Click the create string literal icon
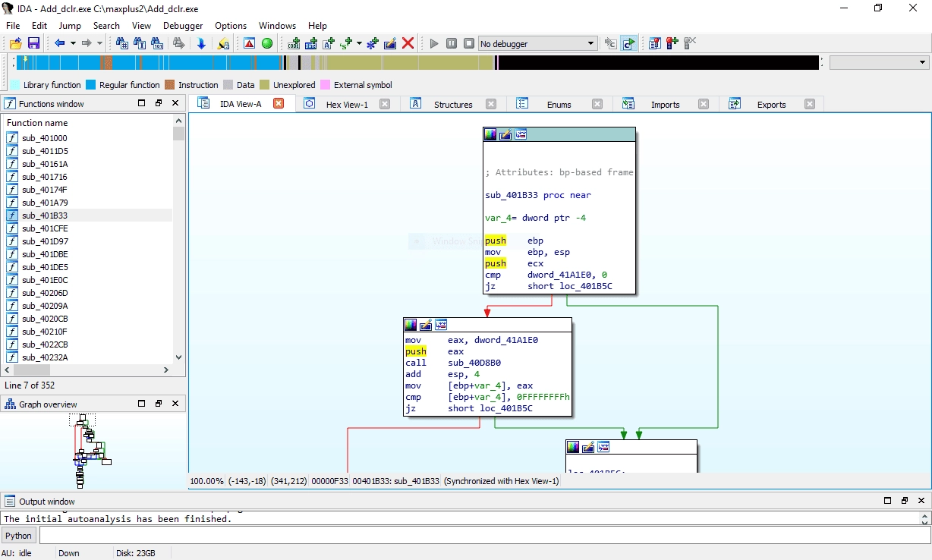This screenshot has height=560, width=932. pyautogui.click(x=329, y=43)
